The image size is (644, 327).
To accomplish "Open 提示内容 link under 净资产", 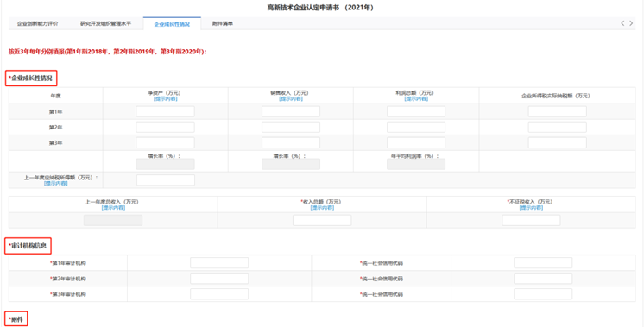I will pyautogui.click(x=166, y=99).
